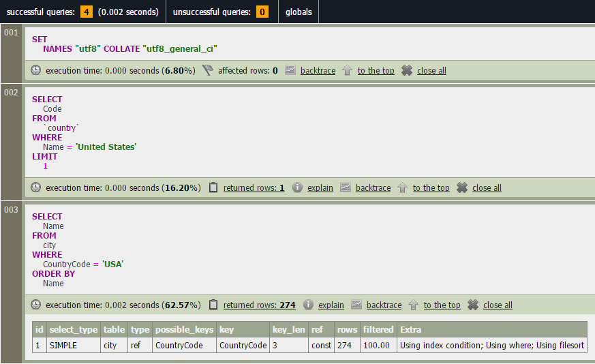Click 'Using index condition' Extra cell
Screen dimensions: 595x364
(492, 346)
